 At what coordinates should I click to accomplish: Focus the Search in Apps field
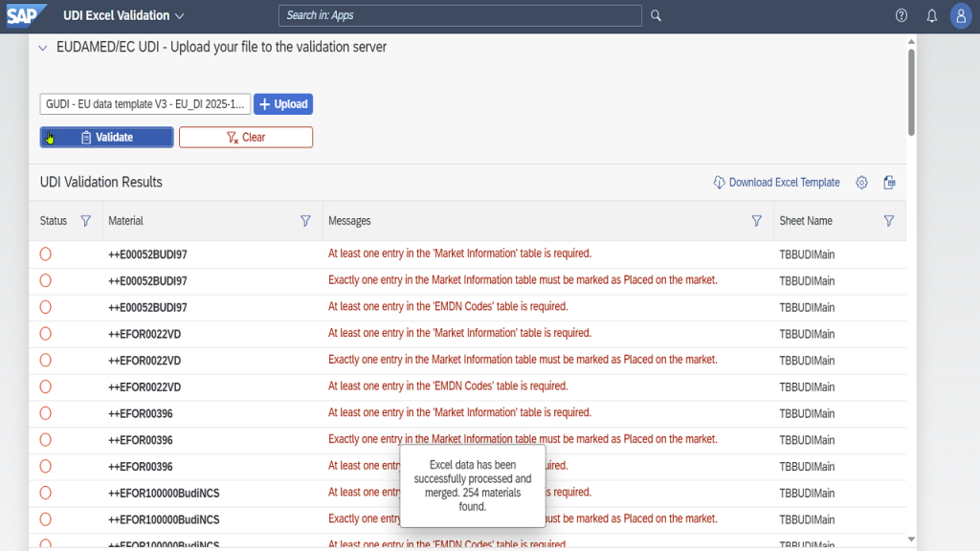tap(459, 15)
